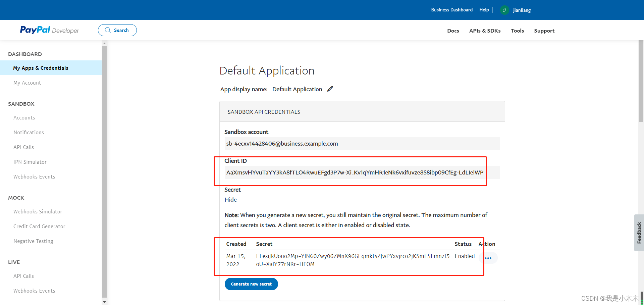Screen dimensions: 644x305
Task: Open Credit Card Generator in sidebar
Action: (39, 226)
